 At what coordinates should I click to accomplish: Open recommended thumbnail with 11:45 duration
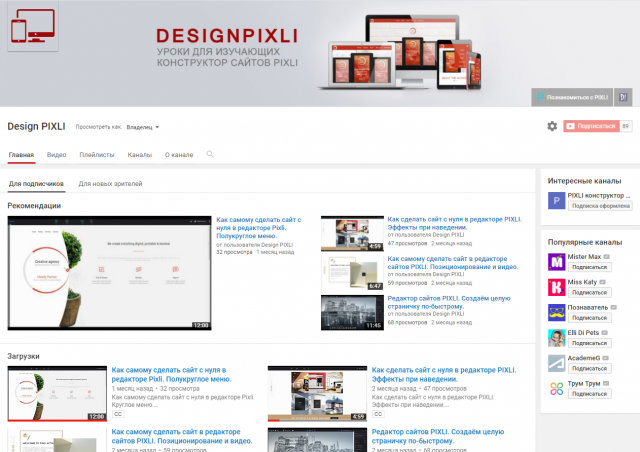point(352,312)
